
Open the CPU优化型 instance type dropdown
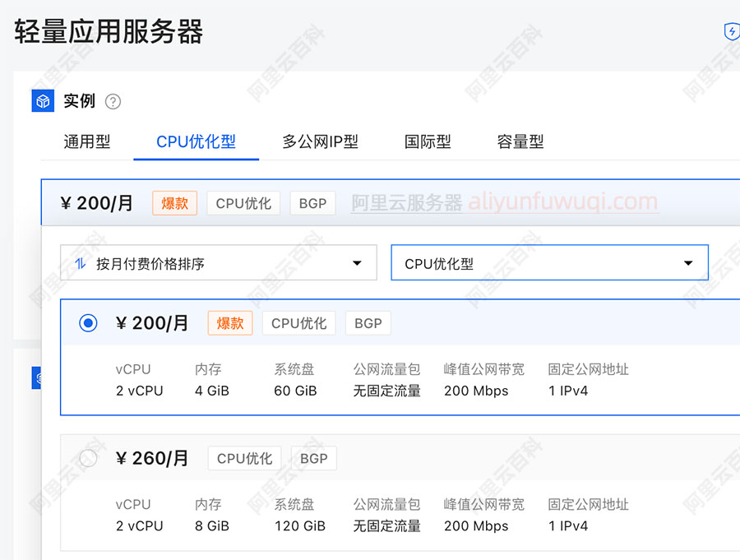click(x=549, y=261)
